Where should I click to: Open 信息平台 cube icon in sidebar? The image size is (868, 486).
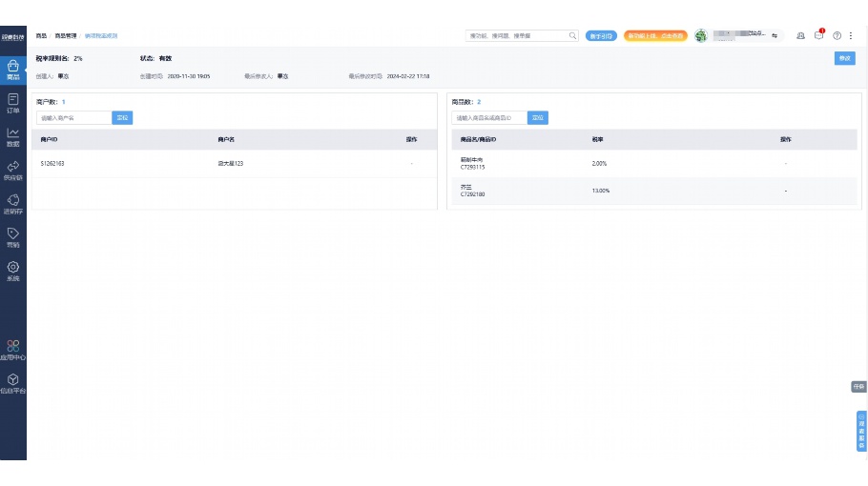coord(13,383)
